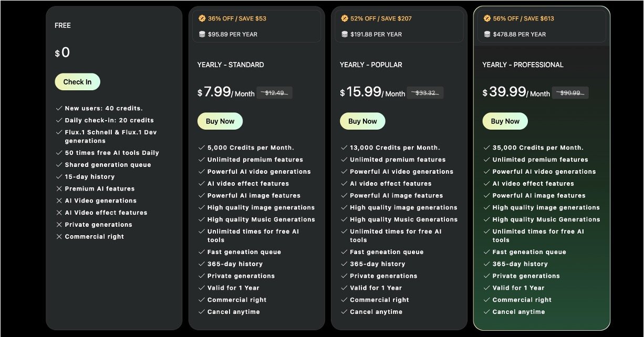The width and height of the screenshot is (644, 337).
Task: Click the crossed-out $90.99 price tag
Action: tap(570, 93)
